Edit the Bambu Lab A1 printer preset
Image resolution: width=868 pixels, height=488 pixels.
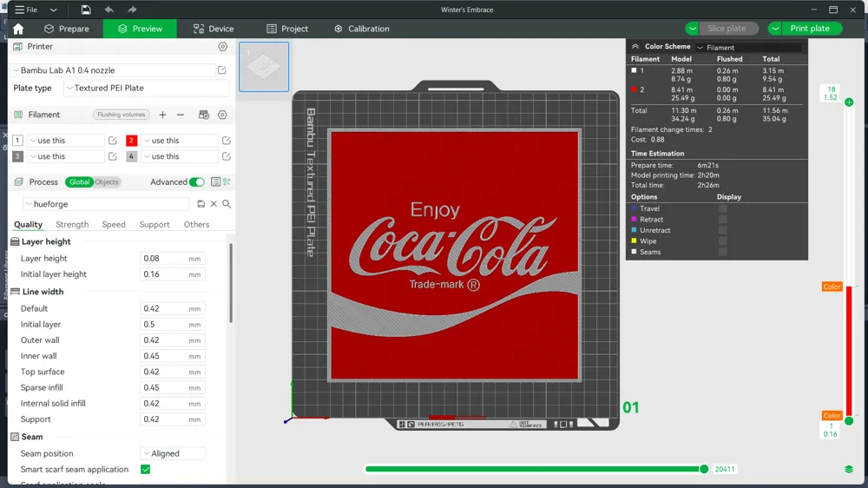tap(222, 69)
